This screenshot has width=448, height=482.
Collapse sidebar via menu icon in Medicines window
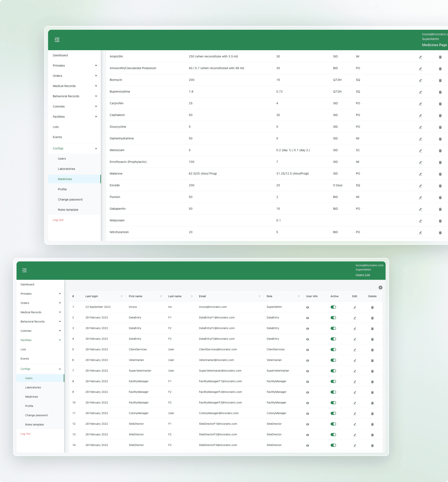[57, 40]
